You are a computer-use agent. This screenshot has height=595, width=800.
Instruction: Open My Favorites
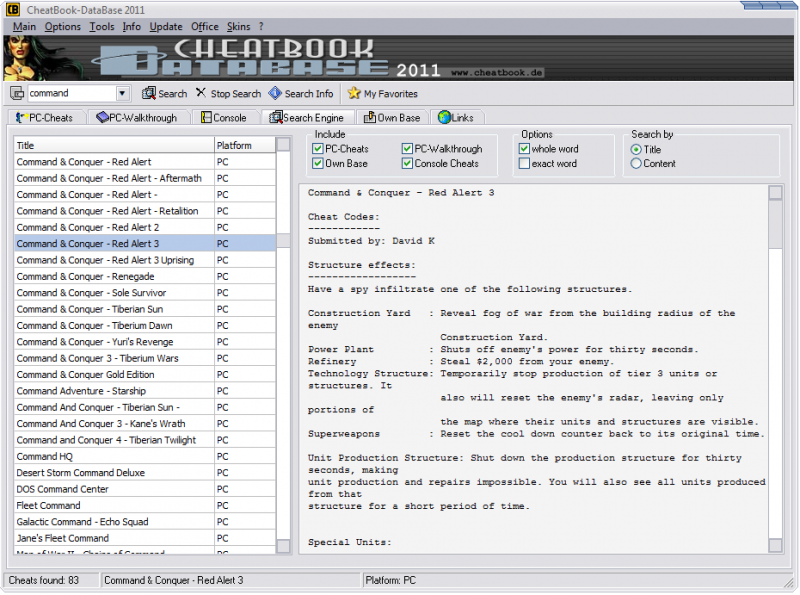click(x=391, y=94)
